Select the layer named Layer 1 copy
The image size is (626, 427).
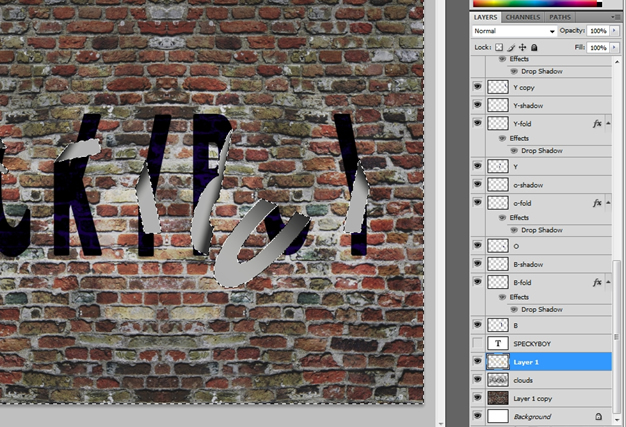533,399
